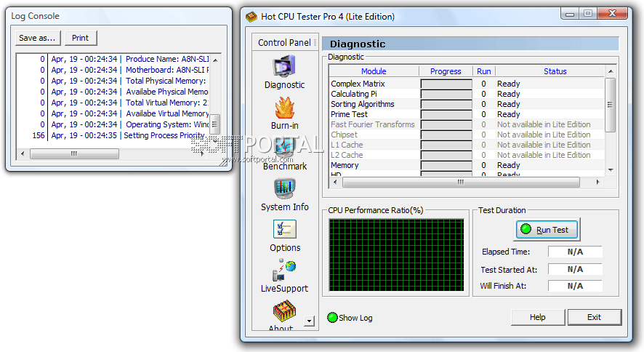Click diagnostic list horizontal scroll right arrow
Viewport: 644px width, 352px height.
pos(597,182)
